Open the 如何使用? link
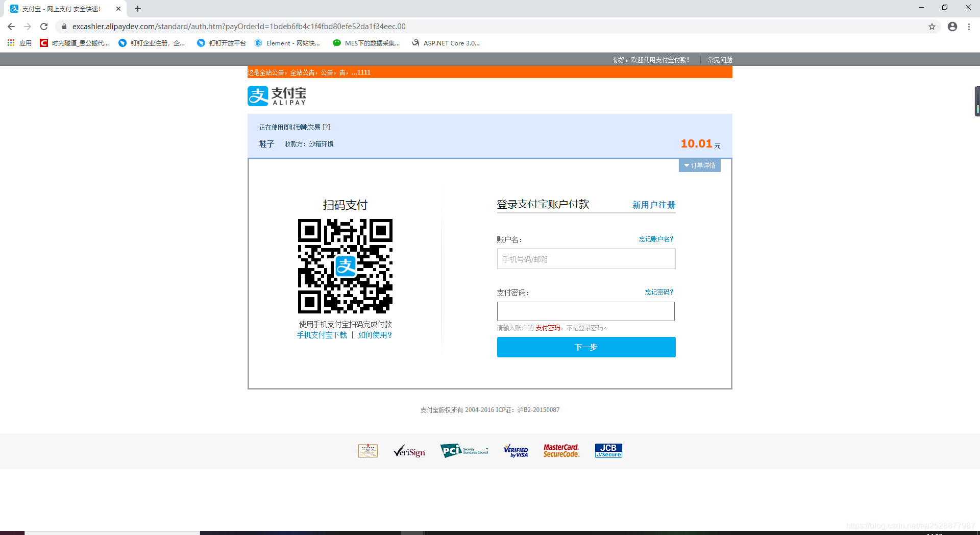Viewport: 980px width, 535px height. [375, 335]
